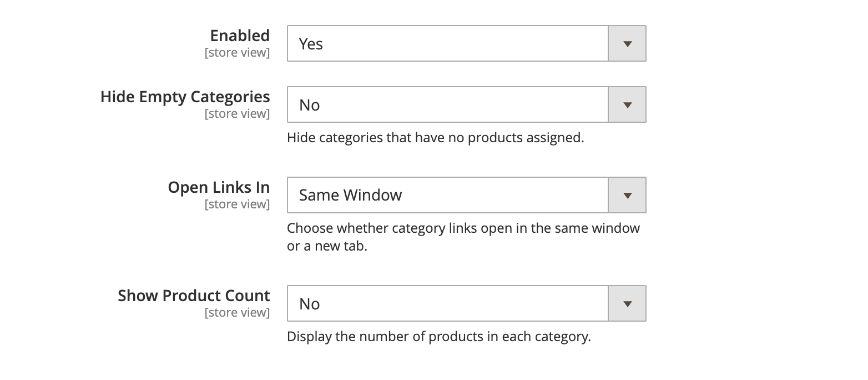868x380 pixels.
Task: Click store view under Show Product Count
Action: pyautogui.click(x=237, y=312)
